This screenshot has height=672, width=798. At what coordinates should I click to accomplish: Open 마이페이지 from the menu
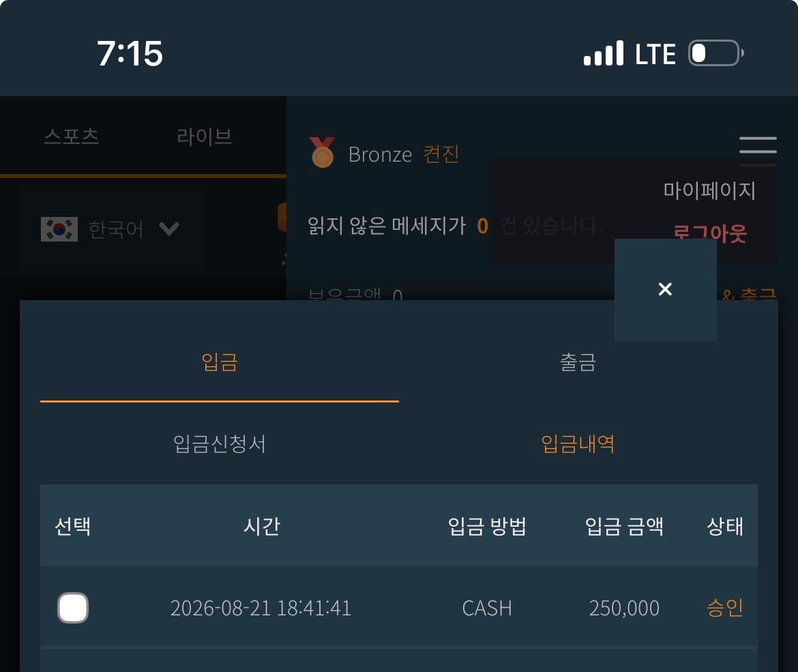pos(709,190)
